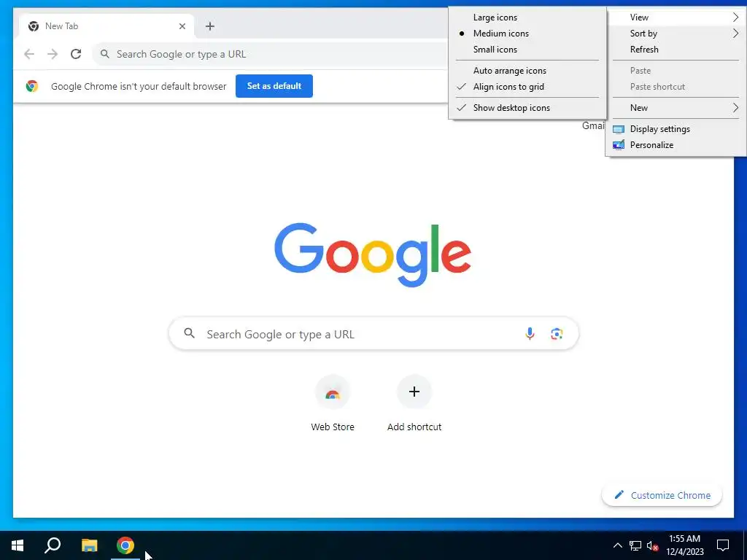Open the notification center icon

click(723, 545)
